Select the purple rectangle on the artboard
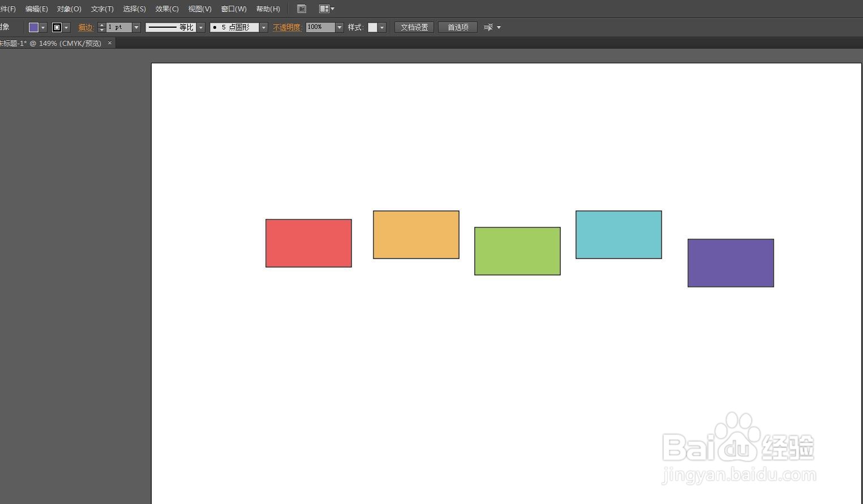Viewport: 863px width, 504px height. click(731, 263)
